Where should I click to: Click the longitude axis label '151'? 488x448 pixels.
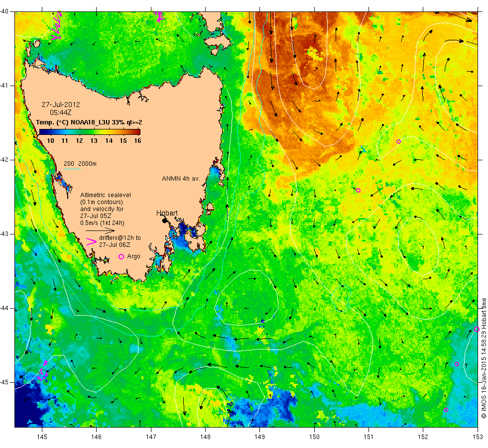tap(369, 437)
